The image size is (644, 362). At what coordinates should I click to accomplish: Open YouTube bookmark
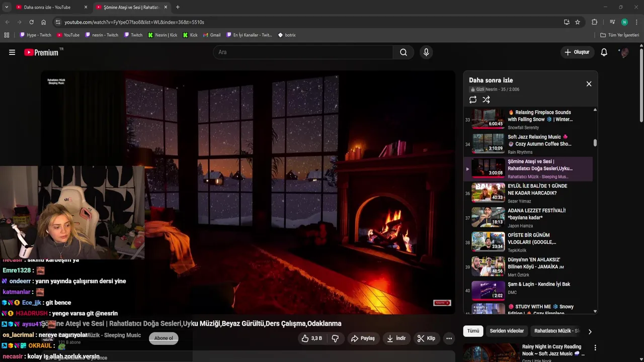68,35
